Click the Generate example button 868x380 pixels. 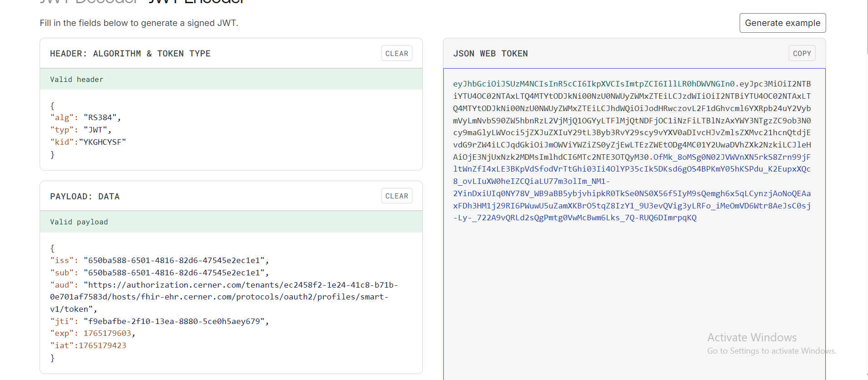(782, 23)
